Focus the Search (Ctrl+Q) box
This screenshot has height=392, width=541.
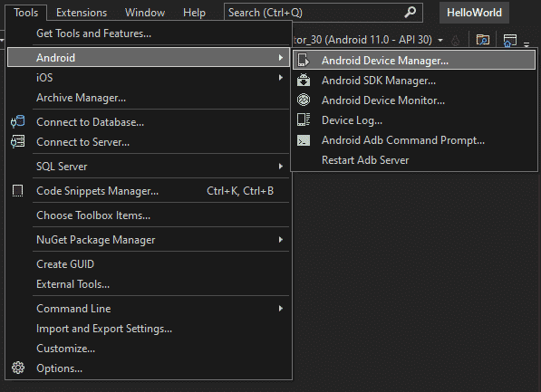[324, 13]
